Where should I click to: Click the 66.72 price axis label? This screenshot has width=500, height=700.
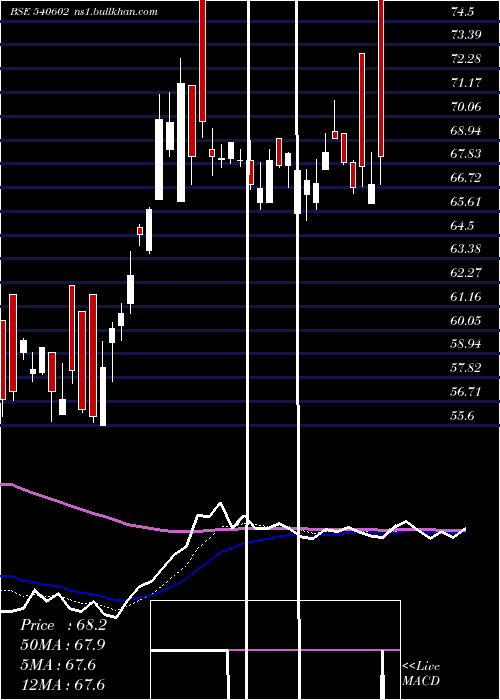click(x=466, y=178)
